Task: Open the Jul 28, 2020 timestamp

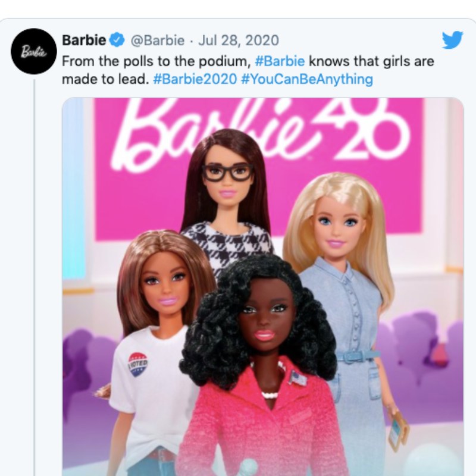Action: click(x=239, y=40)
